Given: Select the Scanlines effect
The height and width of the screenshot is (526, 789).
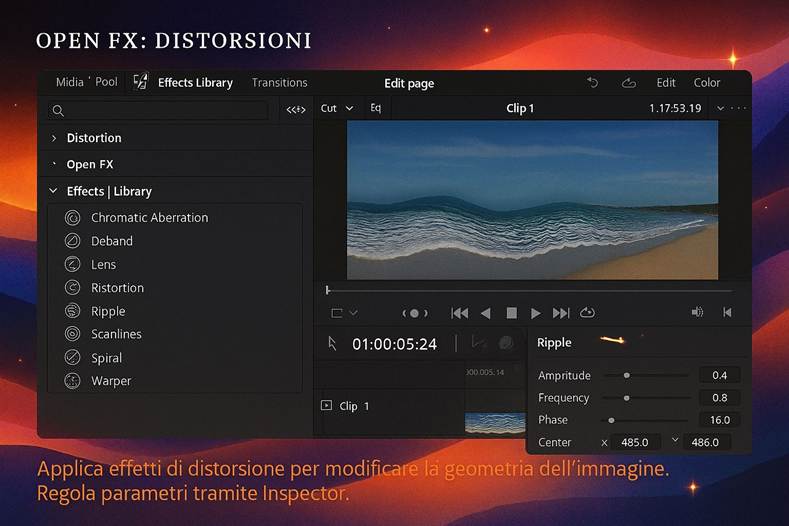Looking at the screenshot, I should click(116, 334).
